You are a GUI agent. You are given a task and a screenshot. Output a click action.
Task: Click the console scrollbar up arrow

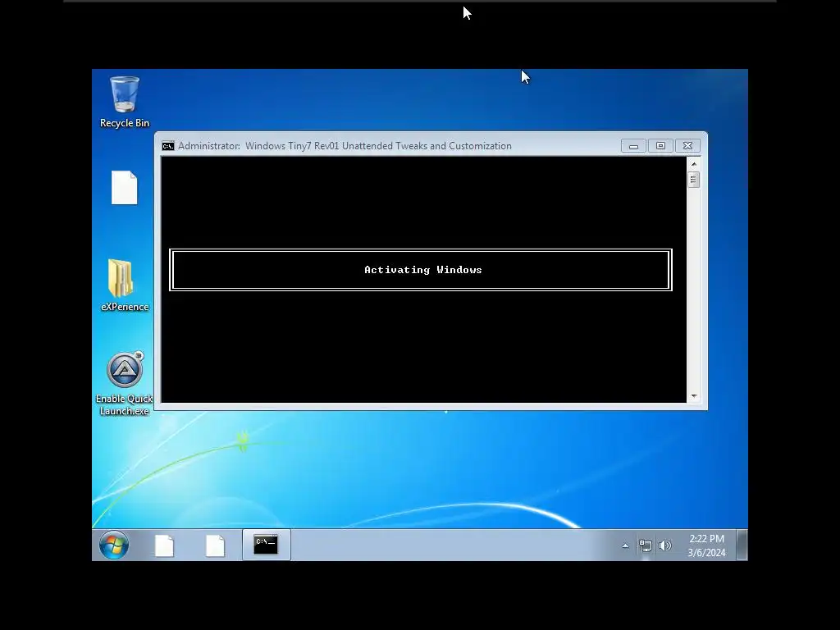[x=694, y=164]
